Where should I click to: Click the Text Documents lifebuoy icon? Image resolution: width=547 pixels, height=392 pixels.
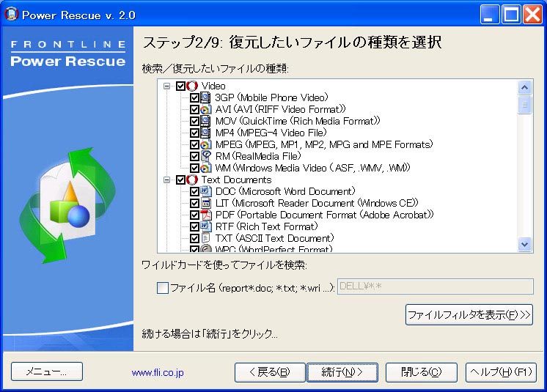[192, 180]
